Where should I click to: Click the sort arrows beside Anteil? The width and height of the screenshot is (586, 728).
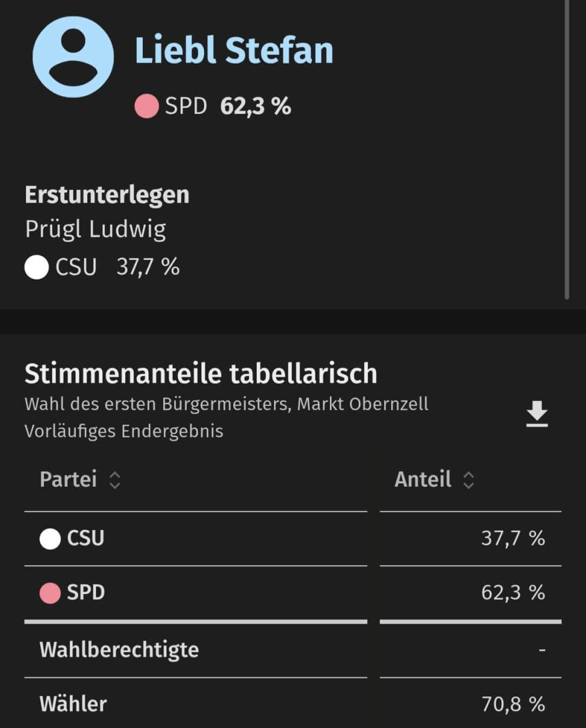click(x=469, y=480)
